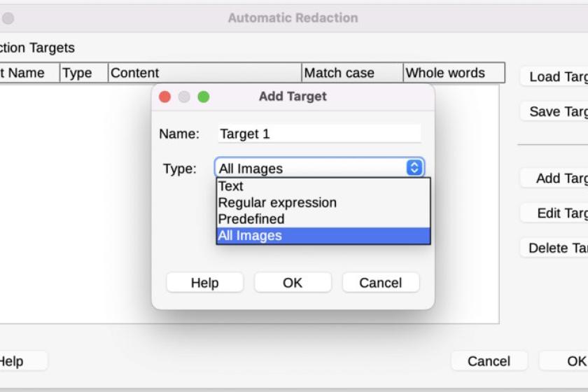The image size is (588, 392).
Task: Pick Predefined option in the Type list
Action: pyautogui.click(x=323, y=219)
